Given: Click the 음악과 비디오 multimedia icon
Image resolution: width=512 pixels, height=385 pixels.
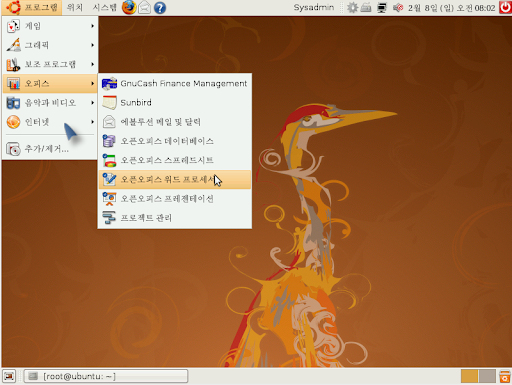Looking at the screenshot, I should click(13, 103).
